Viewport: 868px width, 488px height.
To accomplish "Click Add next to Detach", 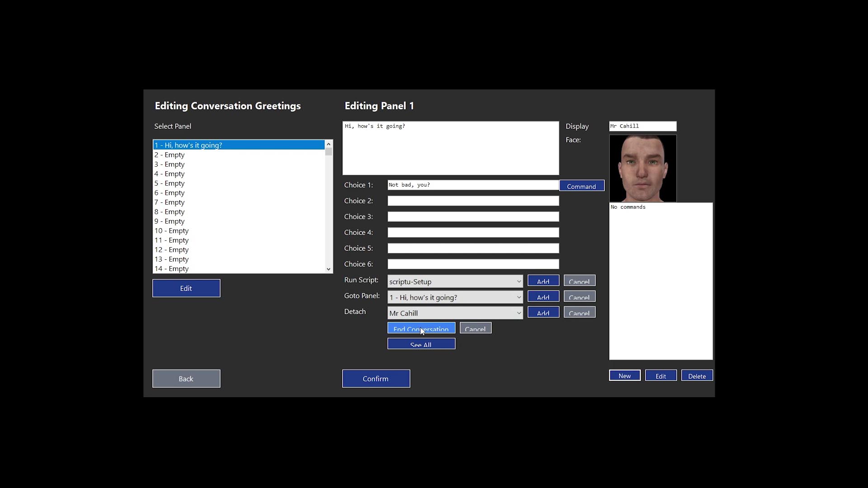I will [543, 313].
